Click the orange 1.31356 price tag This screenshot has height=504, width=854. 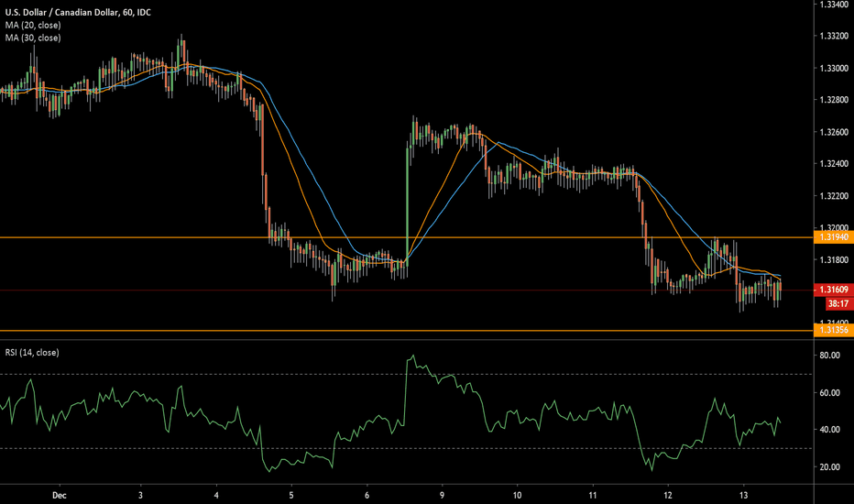coord(833,330)
